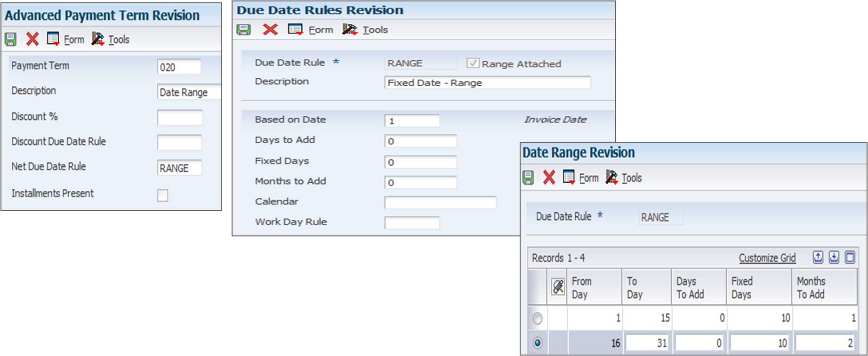Viewport: 868px width, 356px height.
Task: Export grid data up-arrow icon
Action: tap(818, 257)
